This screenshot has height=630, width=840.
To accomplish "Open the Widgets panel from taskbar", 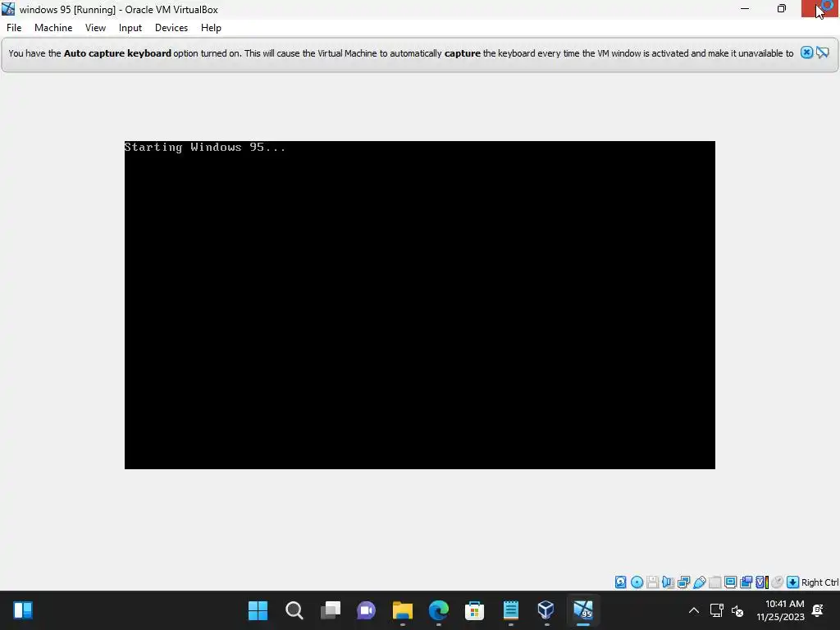I will pos(23,610).
